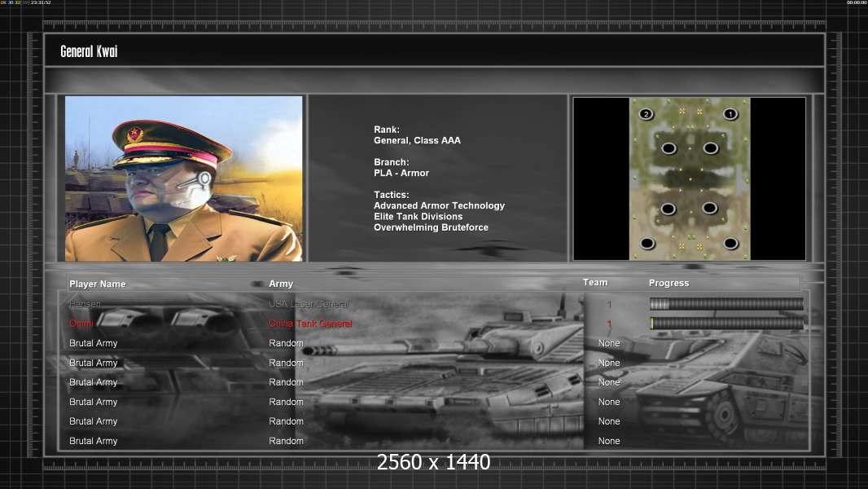Image resolution: width=868 pixels, height=489 pixels.
Task: Click the General Kwai title text
Action: pyautogui.click(x=89, y=51)
